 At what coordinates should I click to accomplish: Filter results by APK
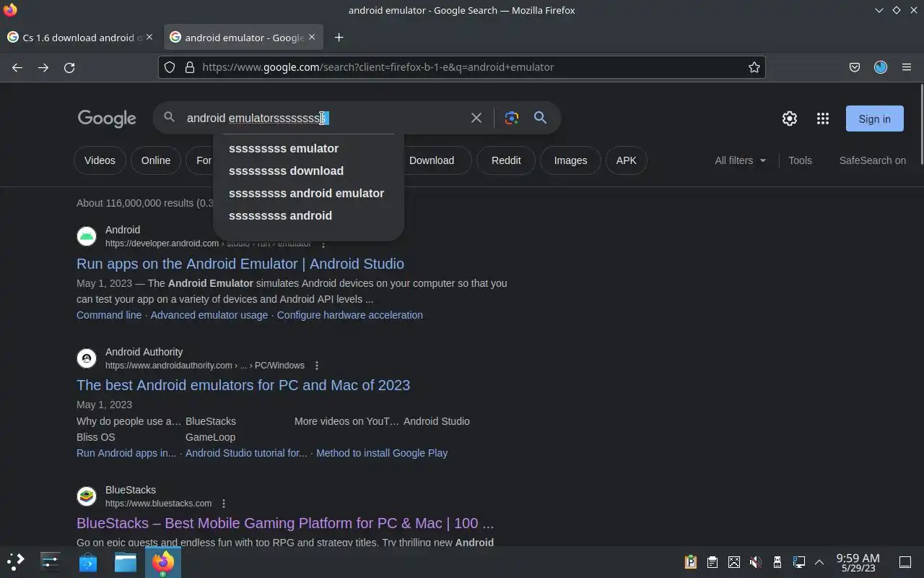(627, 160)
